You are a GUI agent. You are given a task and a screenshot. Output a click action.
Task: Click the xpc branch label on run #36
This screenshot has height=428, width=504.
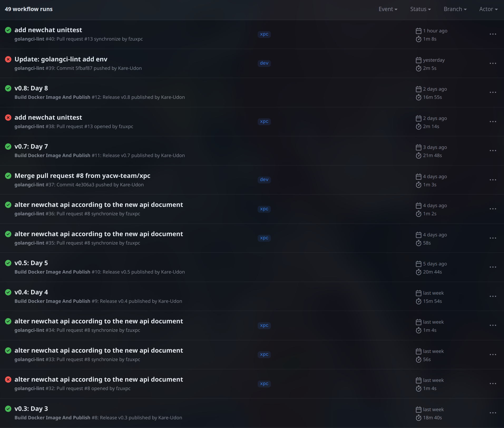264,209
